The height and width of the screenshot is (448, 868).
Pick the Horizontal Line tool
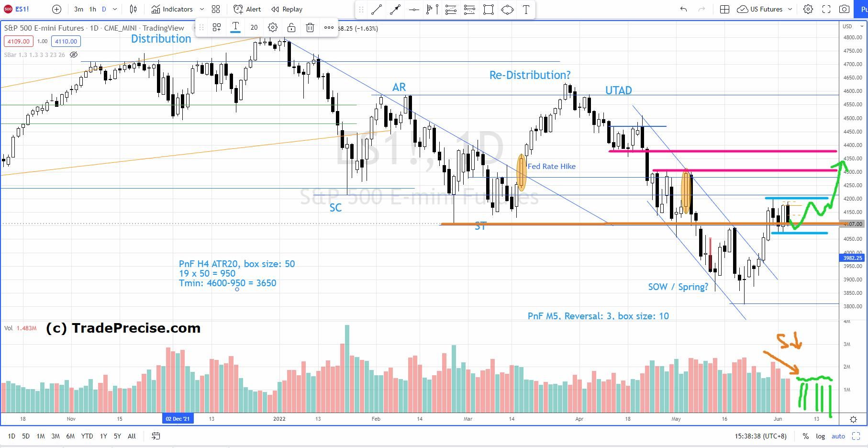tap(414, 9)
